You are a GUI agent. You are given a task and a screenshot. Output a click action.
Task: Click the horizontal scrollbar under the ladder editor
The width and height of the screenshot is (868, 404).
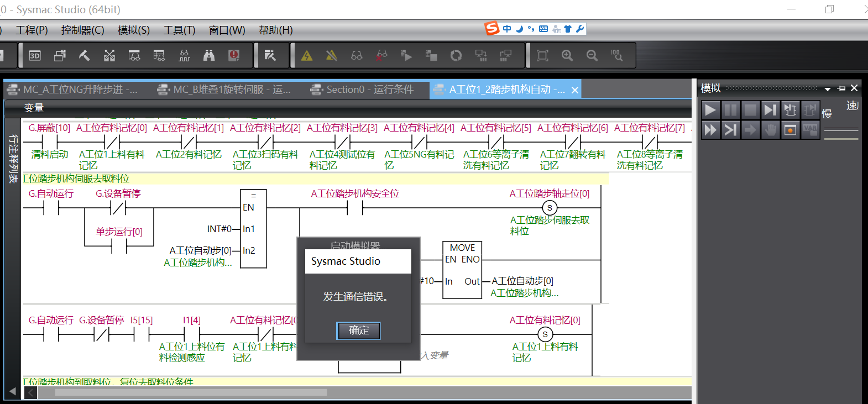tap(191, 392)
